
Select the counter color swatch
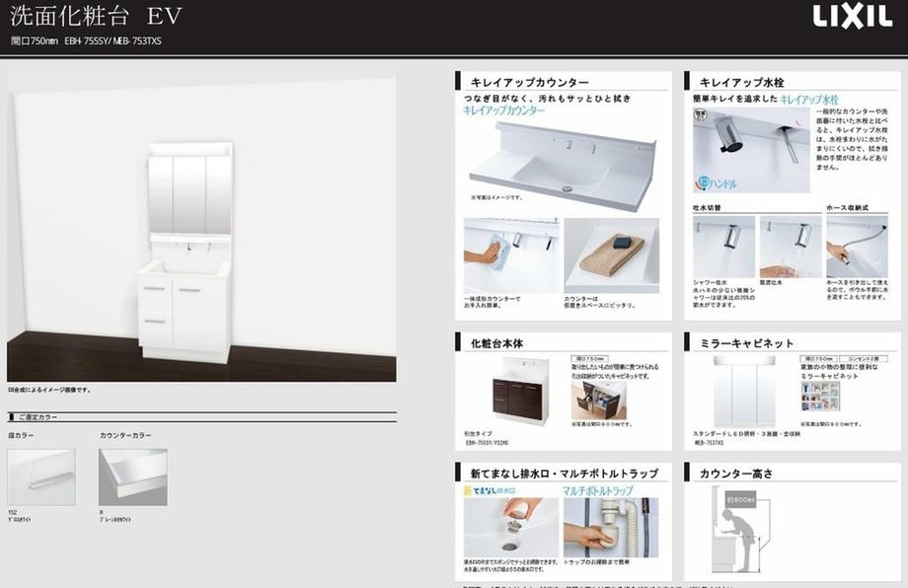133,477
